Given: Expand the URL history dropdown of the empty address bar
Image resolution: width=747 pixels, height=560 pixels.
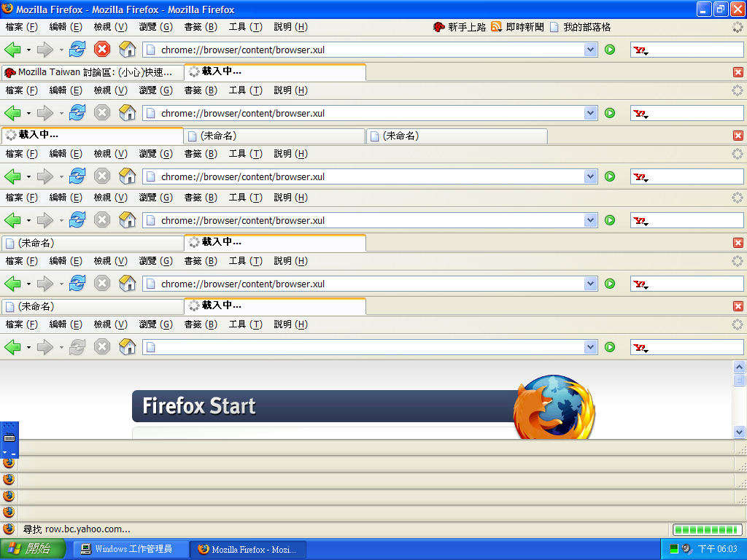Looking at the screenshot, I should coord(591,347).
